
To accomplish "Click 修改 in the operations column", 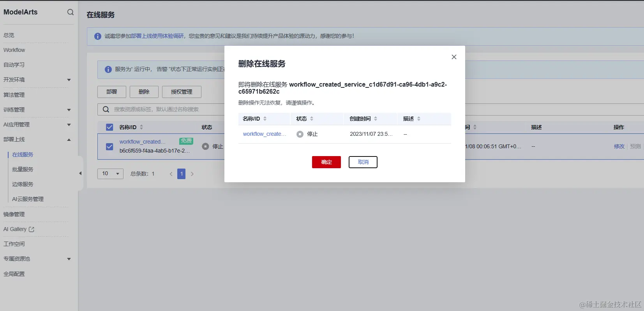I will point(619,146).
